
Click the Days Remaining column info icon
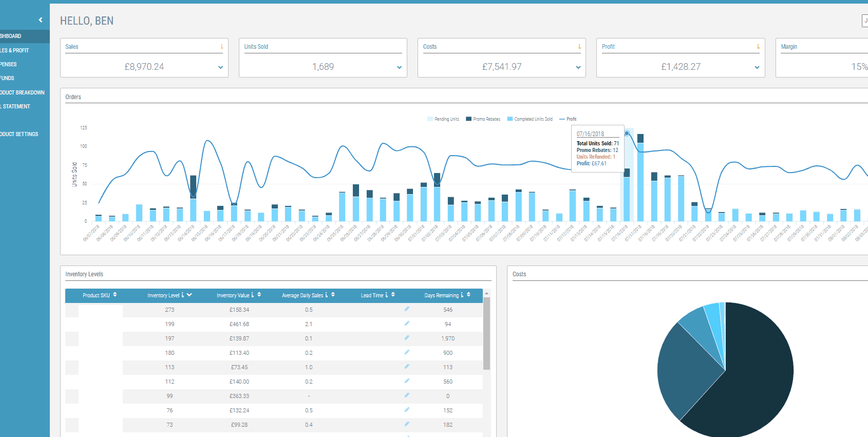click(x=462, y=295)
